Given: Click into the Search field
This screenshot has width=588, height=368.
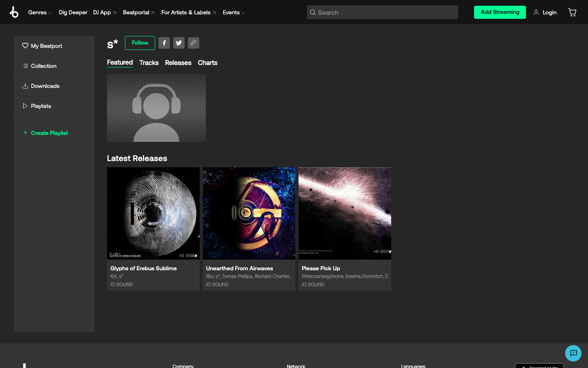Looking at the screenshot, I should 383,12.
